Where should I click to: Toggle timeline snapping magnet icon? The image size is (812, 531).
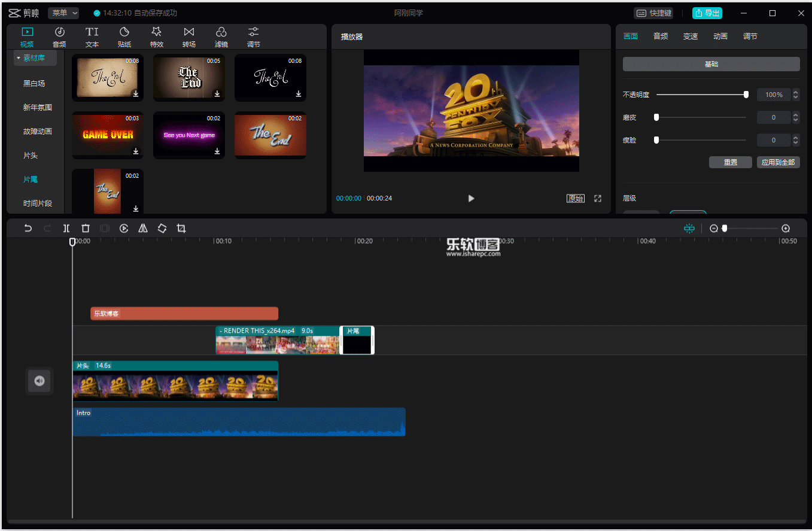click(689, 228)
